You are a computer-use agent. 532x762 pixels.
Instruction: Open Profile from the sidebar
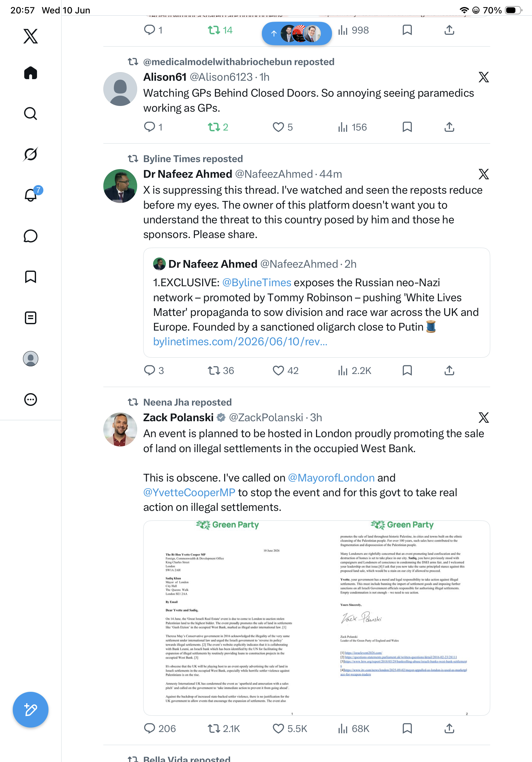[31, 358]
